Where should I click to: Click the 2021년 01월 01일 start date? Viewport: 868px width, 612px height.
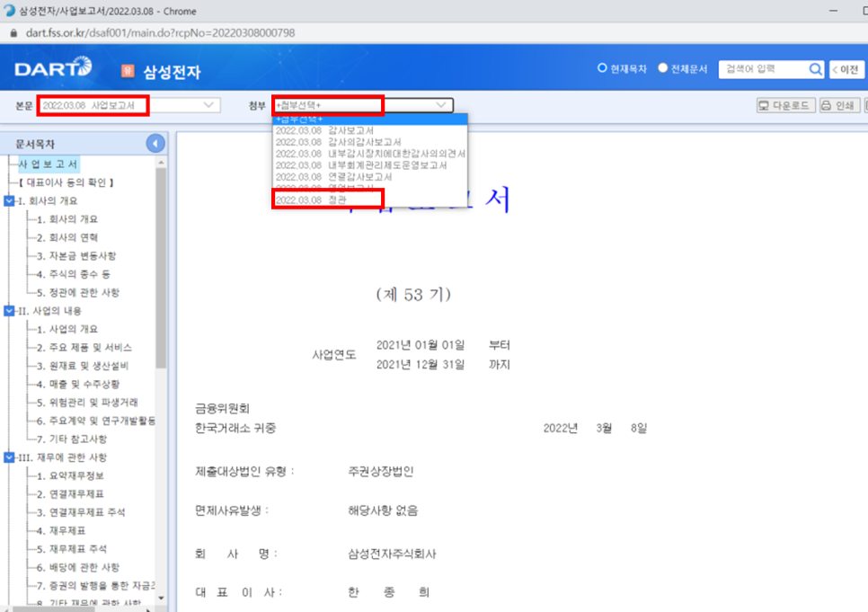click(x=421, y=345)
